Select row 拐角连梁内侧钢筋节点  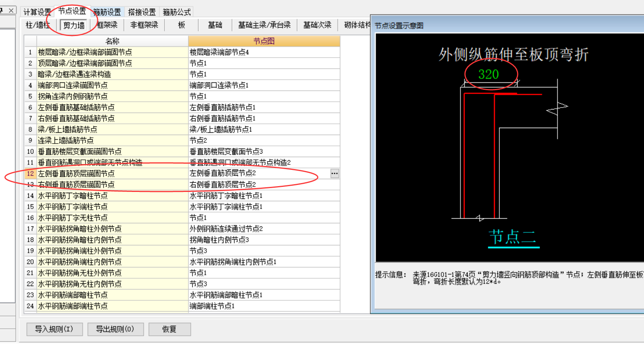coord(112,96)
